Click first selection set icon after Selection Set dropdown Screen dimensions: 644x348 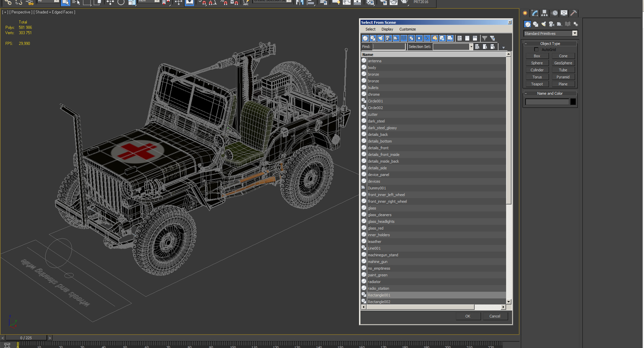pos(477,47)
